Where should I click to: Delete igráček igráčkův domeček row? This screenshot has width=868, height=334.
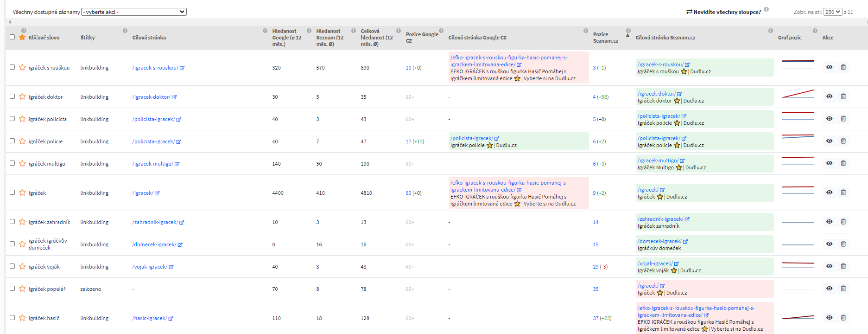point(843,244)
